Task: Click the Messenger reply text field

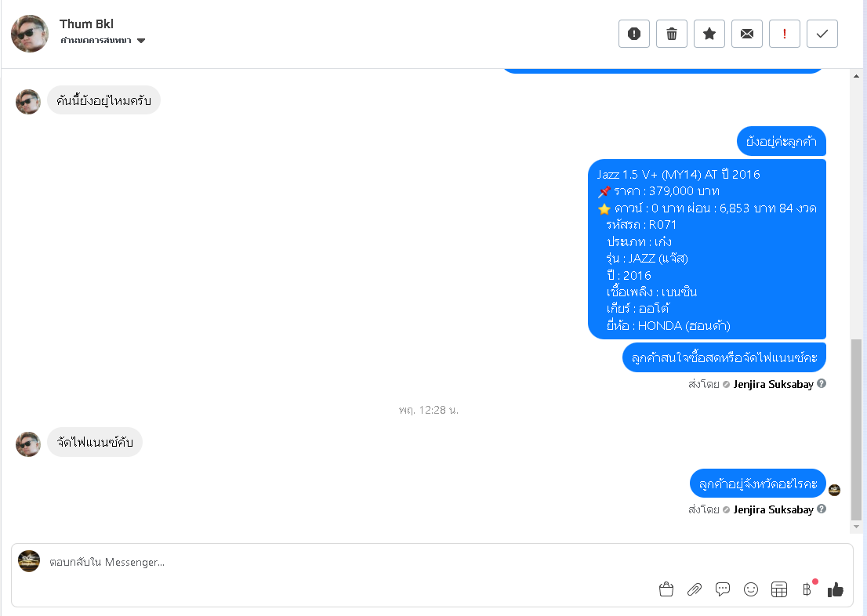Action: tap(348, 562)
